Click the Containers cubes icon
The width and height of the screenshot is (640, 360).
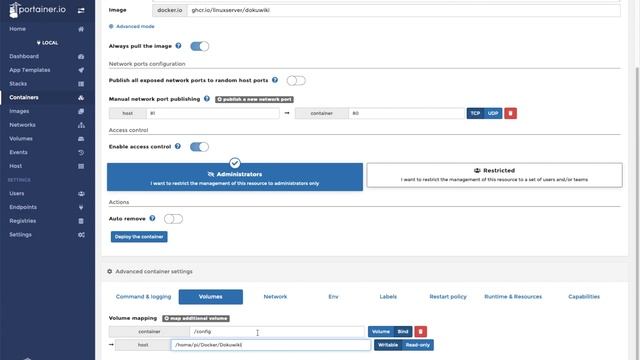pos(81,98)
